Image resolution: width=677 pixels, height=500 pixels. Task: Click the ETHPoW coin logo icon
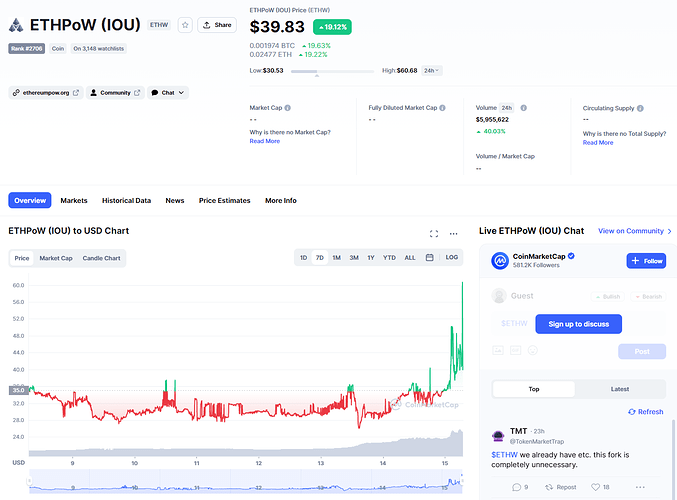(16, 25)
